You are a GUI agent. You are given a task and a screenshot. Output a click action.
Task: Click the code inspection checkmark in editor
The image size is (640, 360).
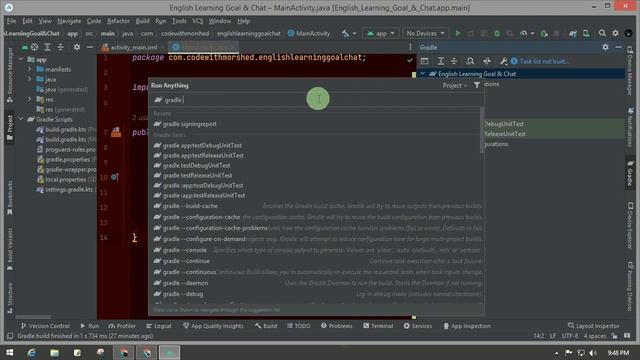[x=409, y=60]
